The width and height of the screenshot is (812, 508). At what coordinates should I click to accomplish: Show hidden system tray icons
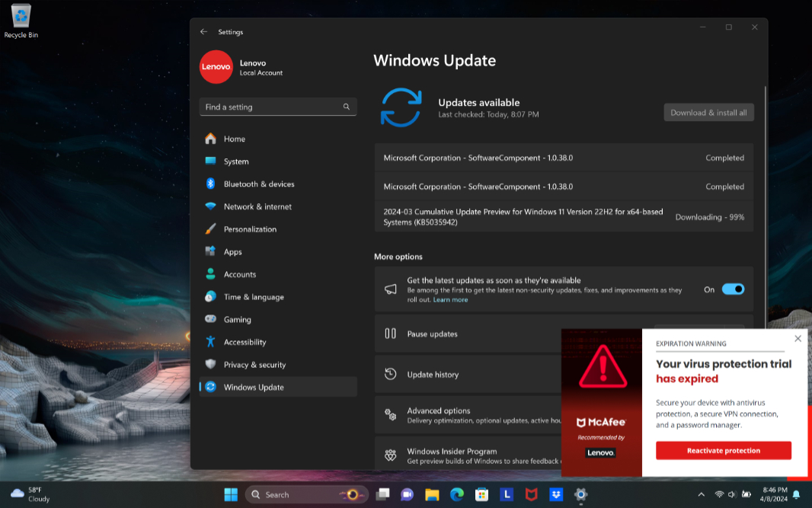pos(701,494)
